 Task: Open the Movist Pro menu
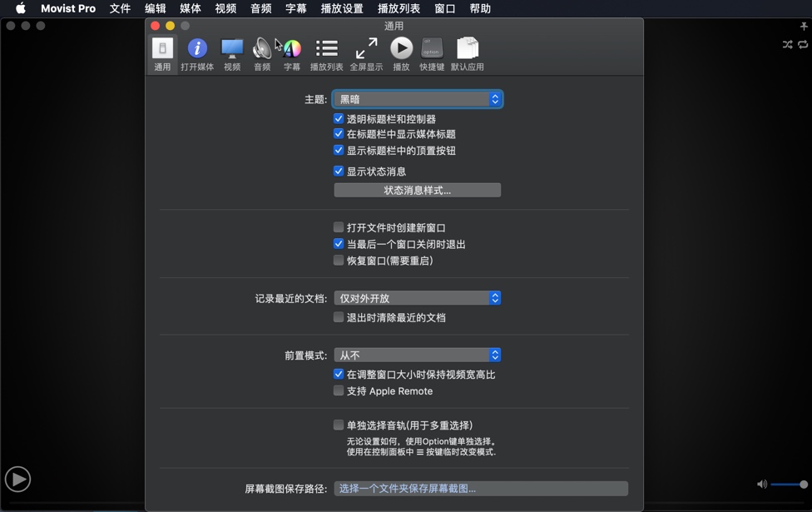tap(68, 8)
